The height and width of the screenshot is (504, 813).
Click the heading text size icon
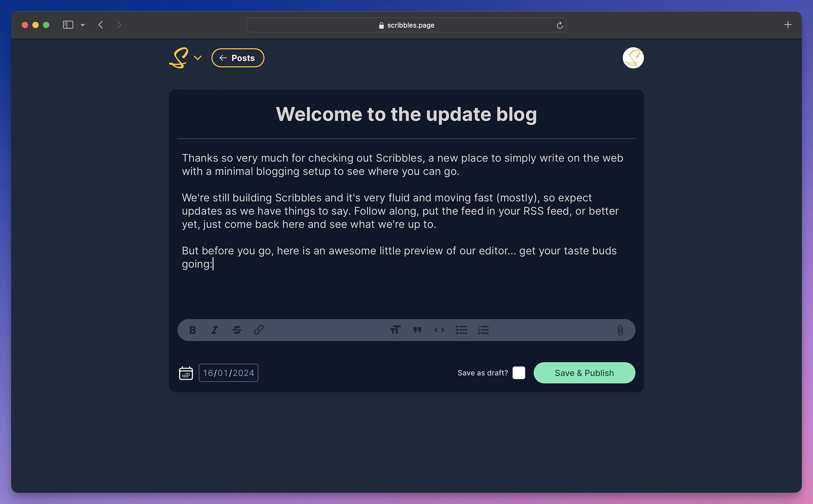[x=395, y=330]
